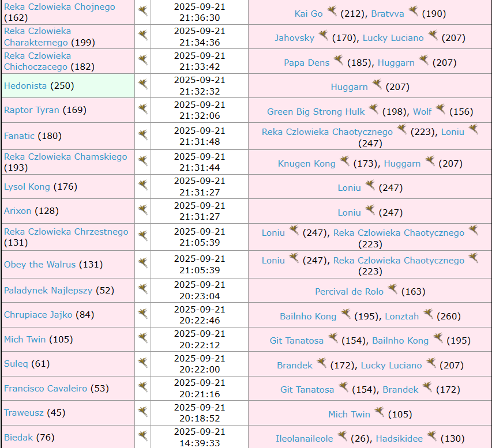The image size is (492, 448).
Task: Click the icon beside Papa Dens
Action: point(339,61)
